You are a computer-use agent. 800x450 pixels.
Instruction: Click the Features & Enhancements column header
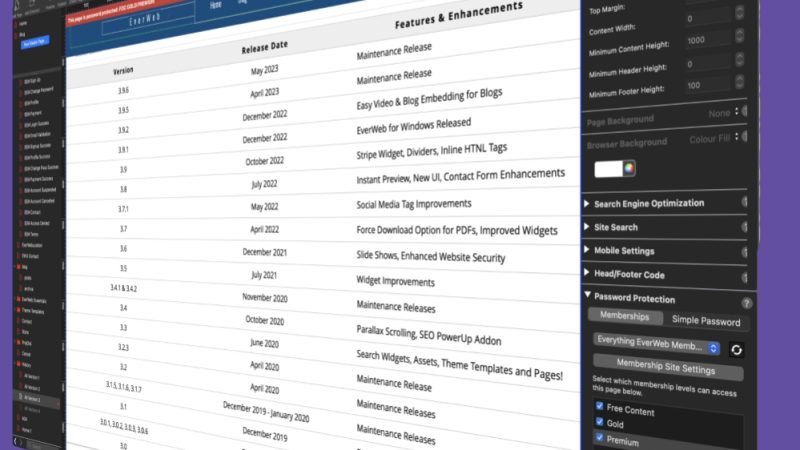[459, 15]
